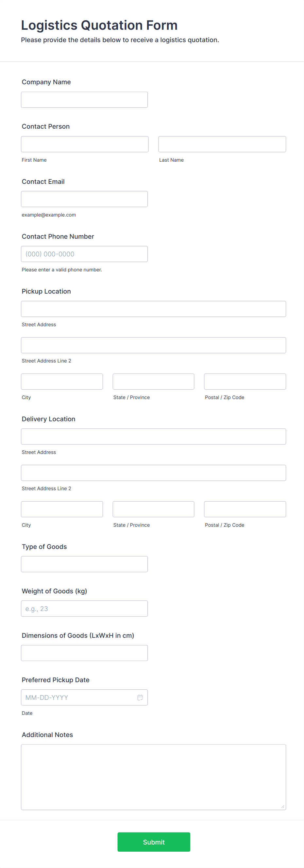Click the Submit button
The image size is (304, 868).
pos(154,842)
